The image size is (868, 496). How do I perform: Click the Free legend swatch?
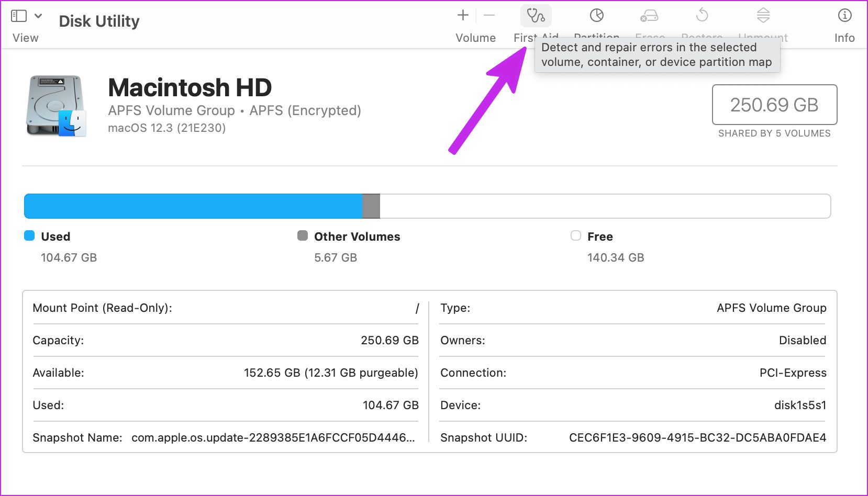tap(576, 235)
